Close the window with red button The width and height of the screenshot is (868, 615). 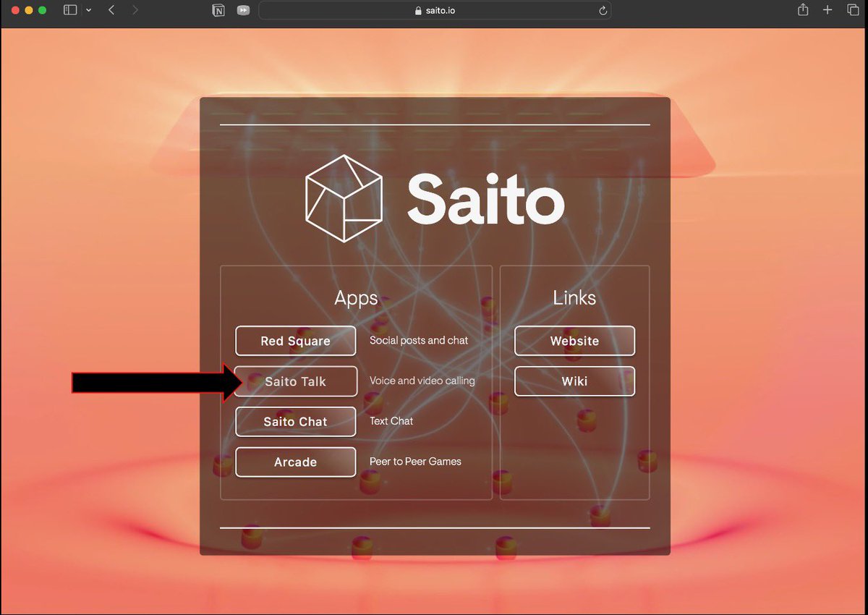click(16, 10)
